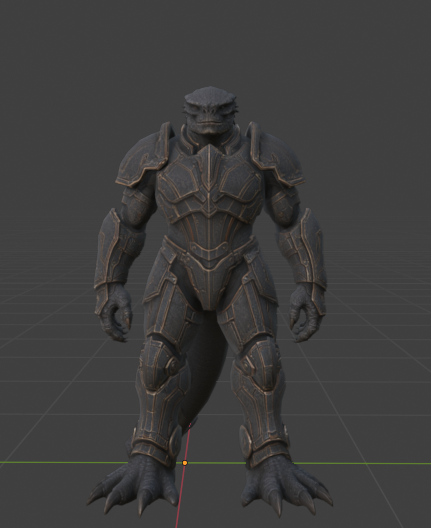431x528 pixels.
Task: Click the orange object origin dot
Action: [185, 463]
